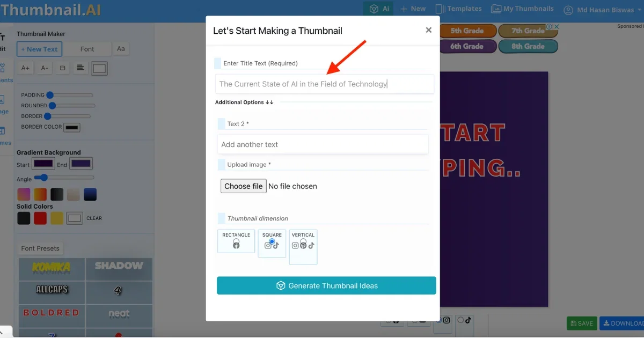Open the Font selector button

coord(87,49)
